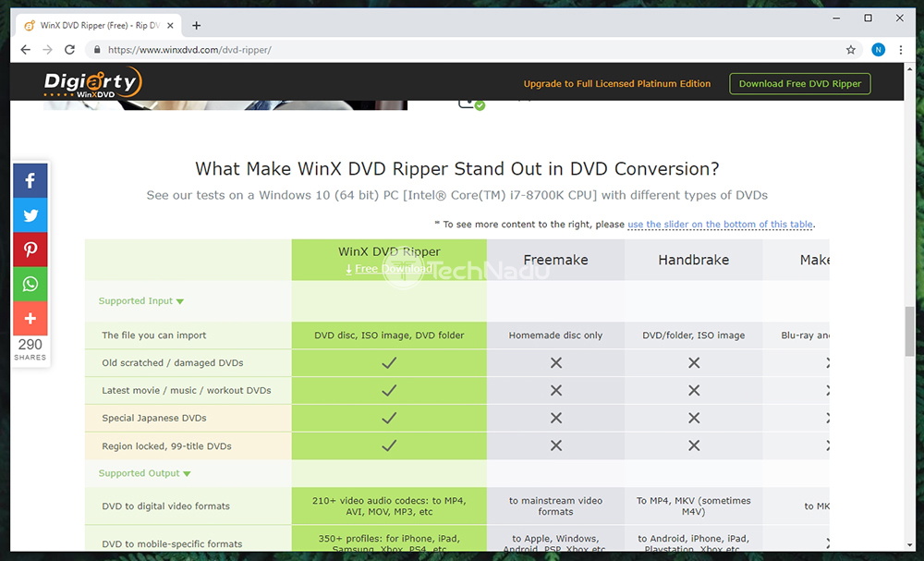
Task: Share page via WhatsApp
Action: [30, 284]
